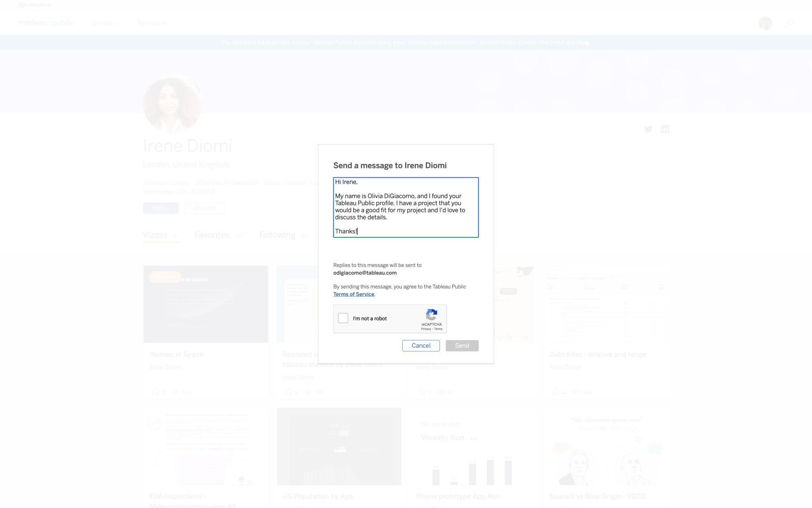This screenshot has width=812, height=508.
Task: Open the Date filter viz thumbnail
Action: pyautogui.click(x=606, y=304)
